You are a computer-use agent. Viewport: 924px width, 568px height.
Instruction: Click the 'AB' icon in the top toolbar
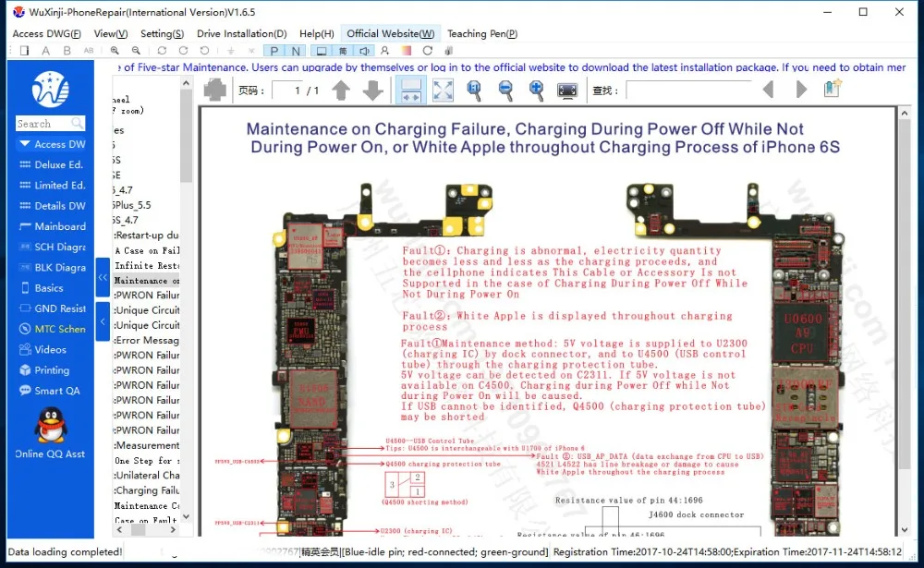[89, 51]
